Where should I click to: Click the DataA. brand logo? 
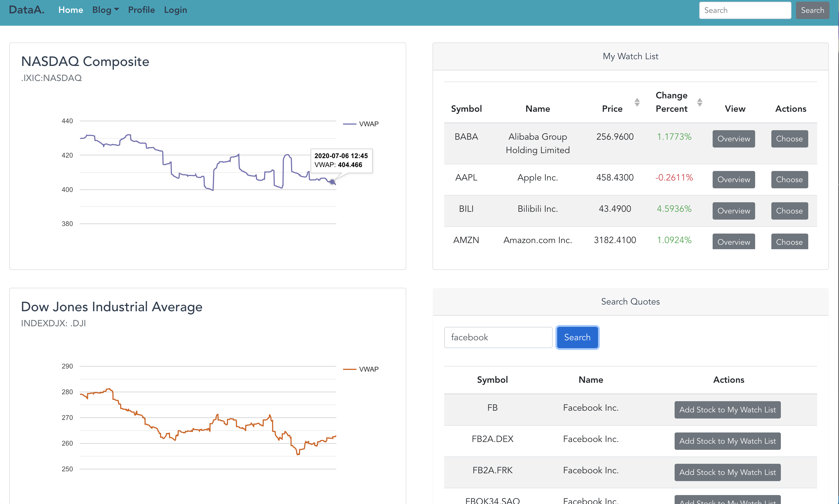(27, 10)
